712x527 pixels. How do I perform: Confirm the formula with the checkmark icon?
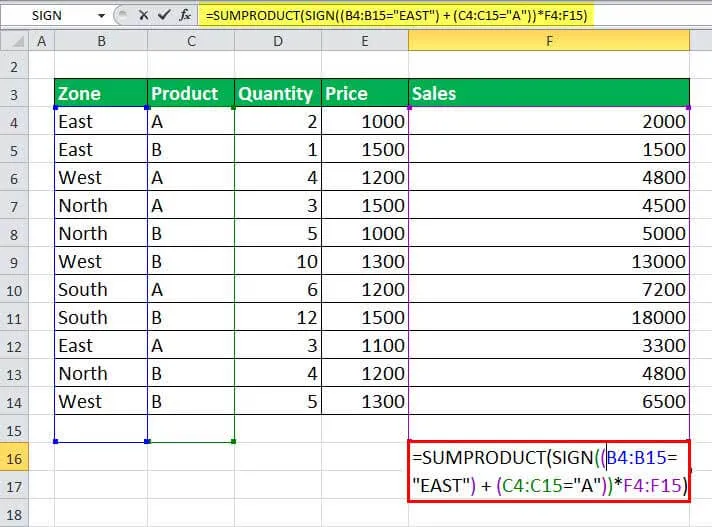[164, 15]
